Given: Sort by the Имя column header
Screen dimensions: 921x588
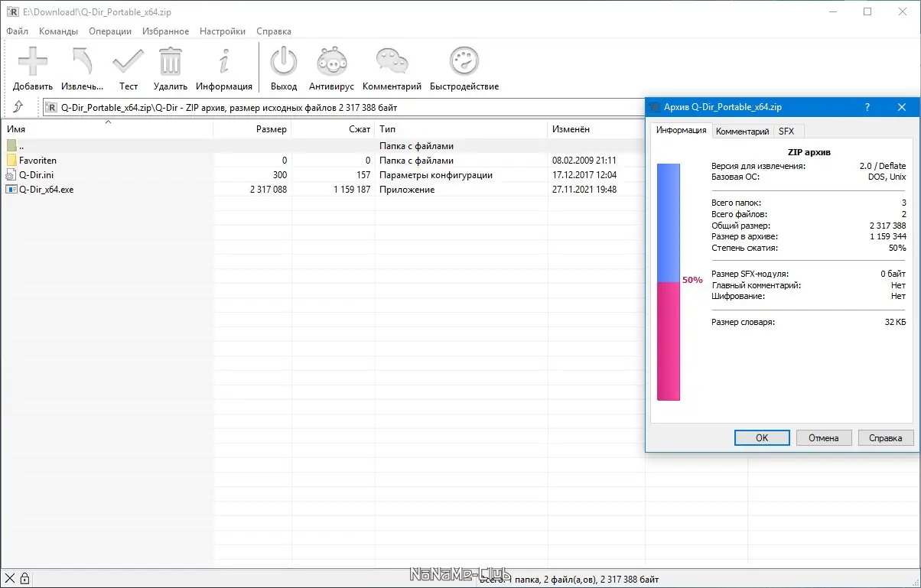Looking at the screenshot, I should tap(107, 129).
